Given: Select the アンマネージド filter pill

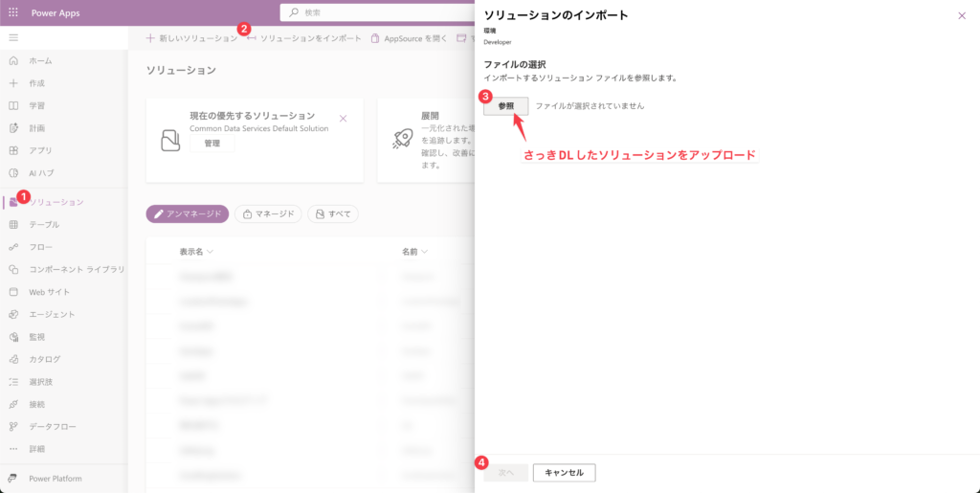Looking at the screenshot, I should pos(188,213).
